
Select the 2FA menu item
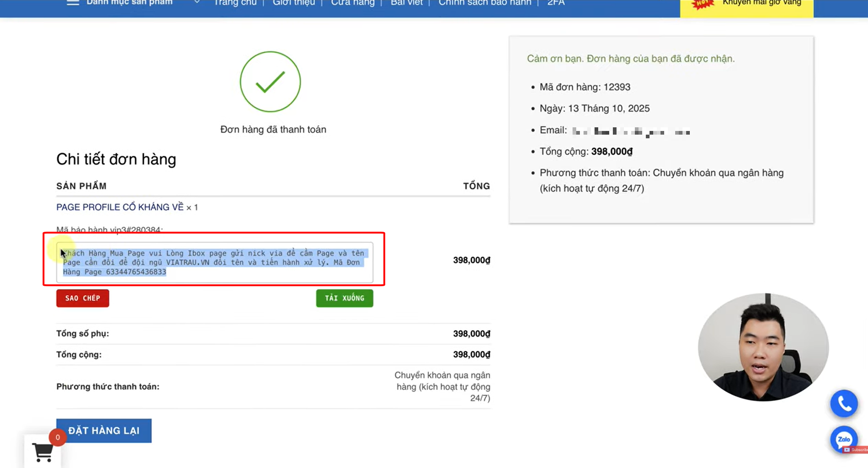[x=556, y=3]
